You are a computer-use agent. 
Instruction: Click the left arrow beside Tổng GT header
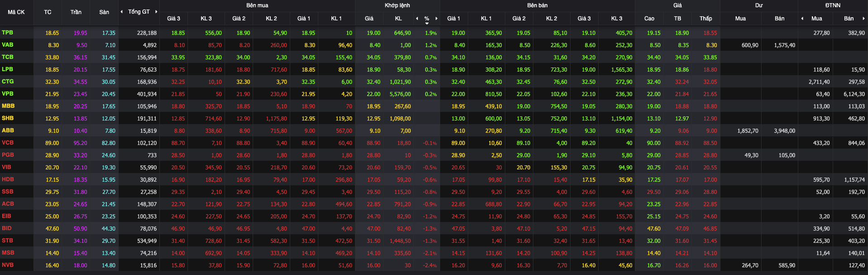click(121, 12)
